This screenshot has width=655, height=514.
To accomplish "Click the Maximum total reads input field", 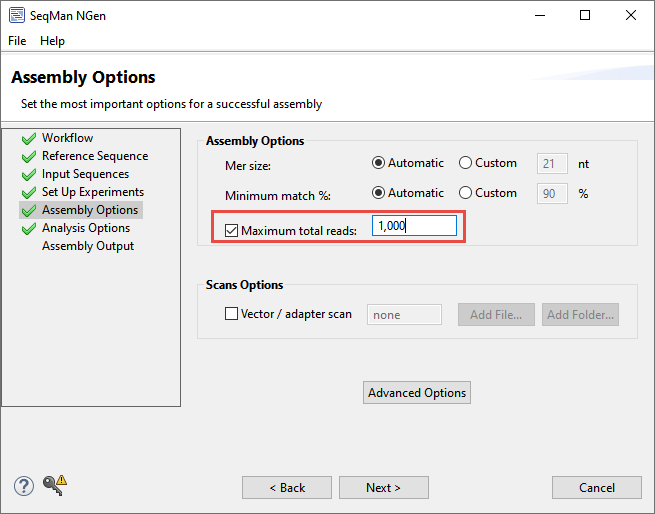I will 414,227.
